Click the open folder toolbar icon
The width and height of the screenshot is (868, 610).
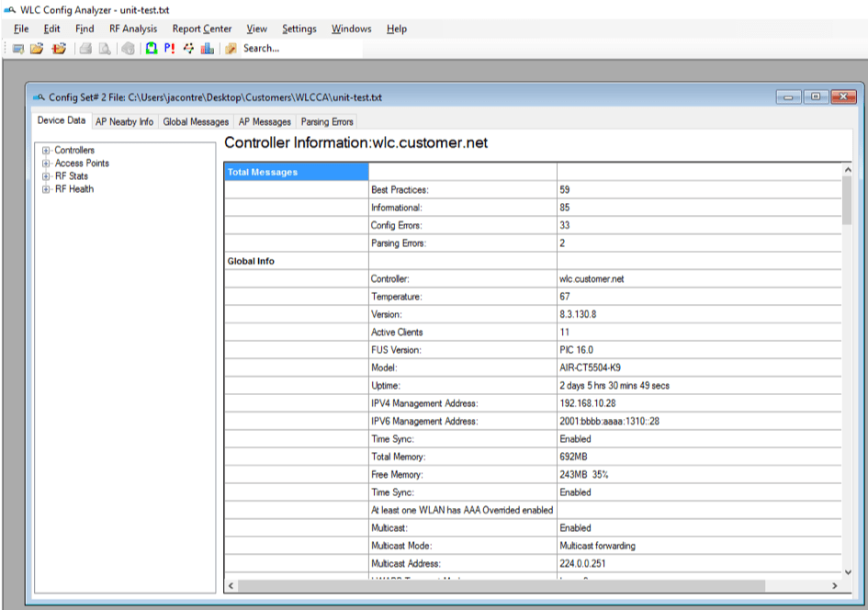coord(38,48)
